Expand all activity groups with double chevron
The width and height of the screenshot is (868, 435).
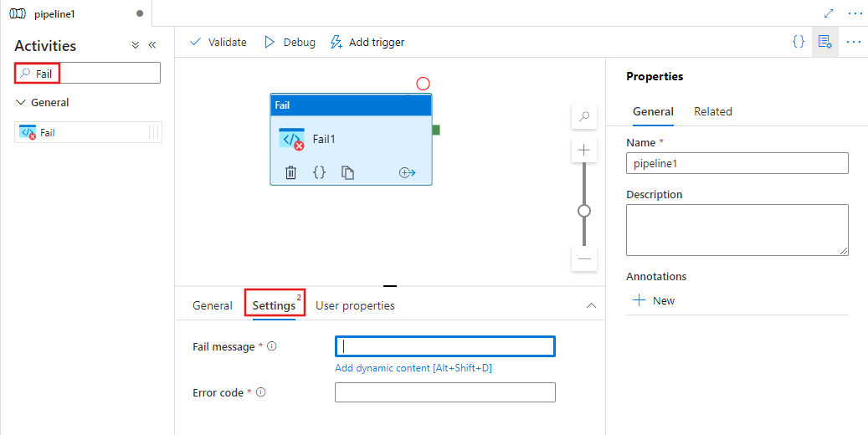(x=135, y=45)
